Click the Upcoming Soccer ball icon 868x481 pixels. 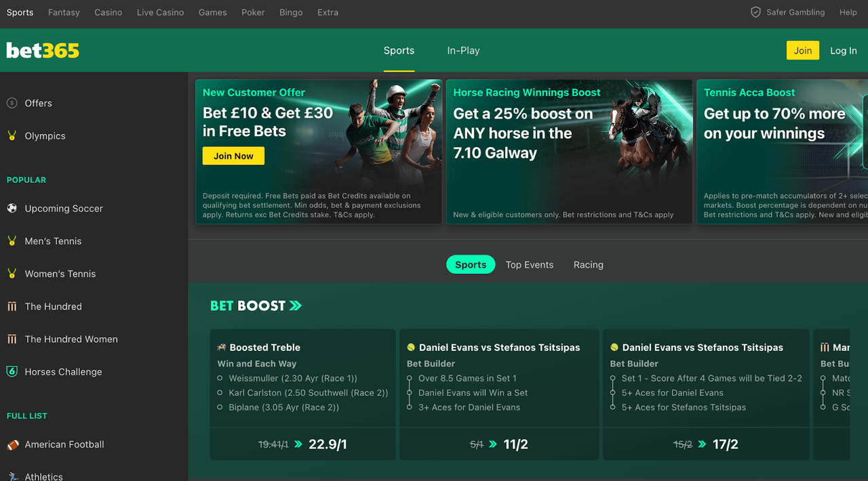pos(12,208)
